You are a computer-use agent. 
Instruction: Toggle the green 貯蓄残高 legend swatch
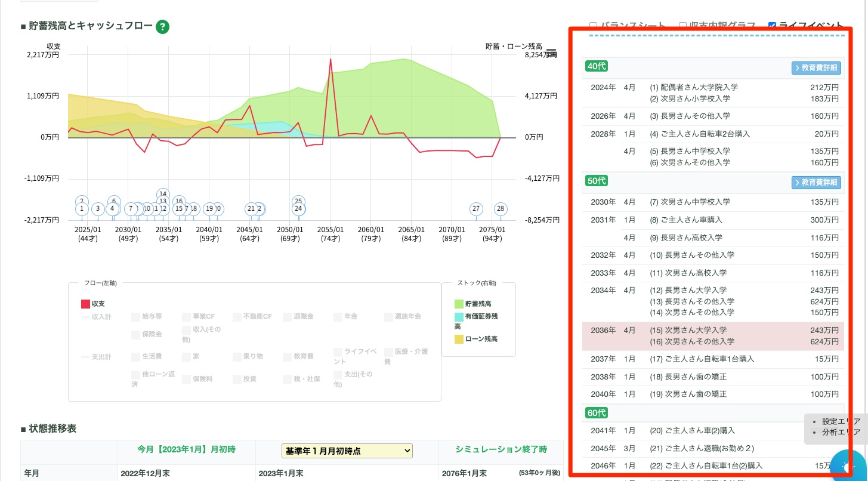[x=459, y=304]
